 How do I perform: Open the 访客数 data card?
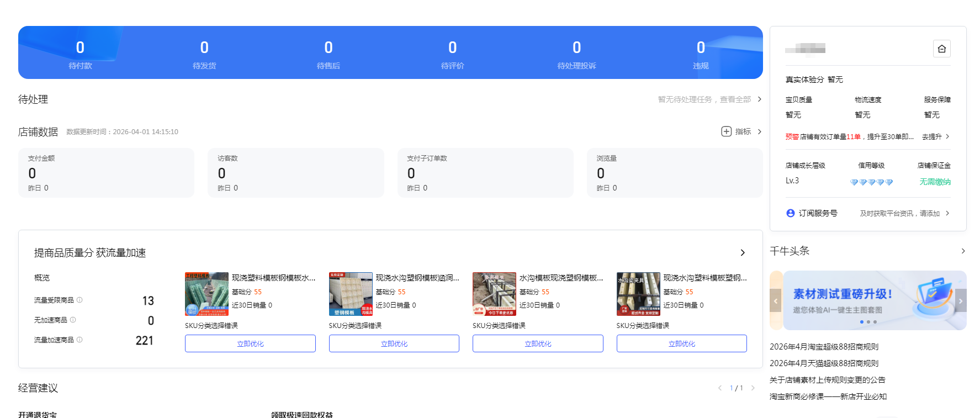pyautogui.click(x=296, y=173)
